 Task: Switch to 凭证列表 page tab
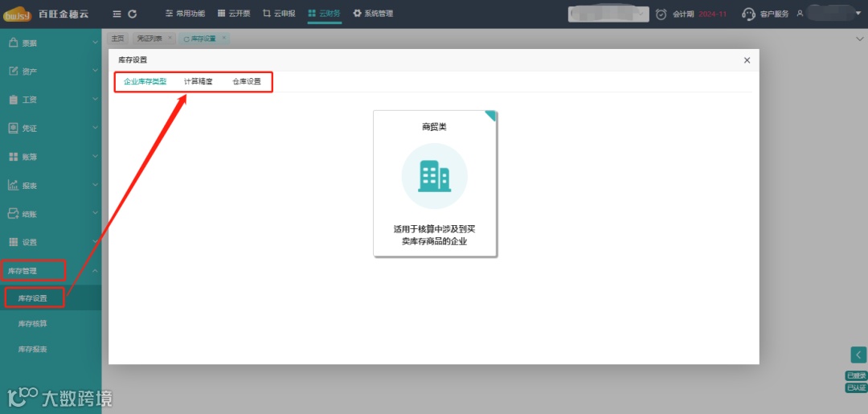tap(149, 39)
